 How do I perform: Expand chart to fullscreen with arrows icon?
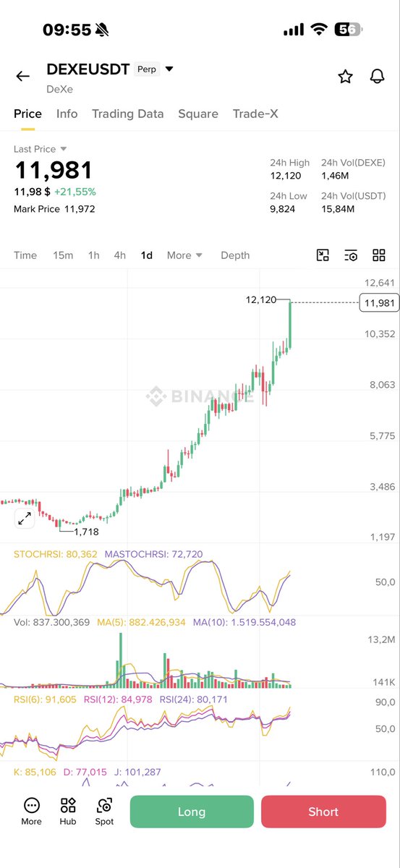tap(25, 519)
